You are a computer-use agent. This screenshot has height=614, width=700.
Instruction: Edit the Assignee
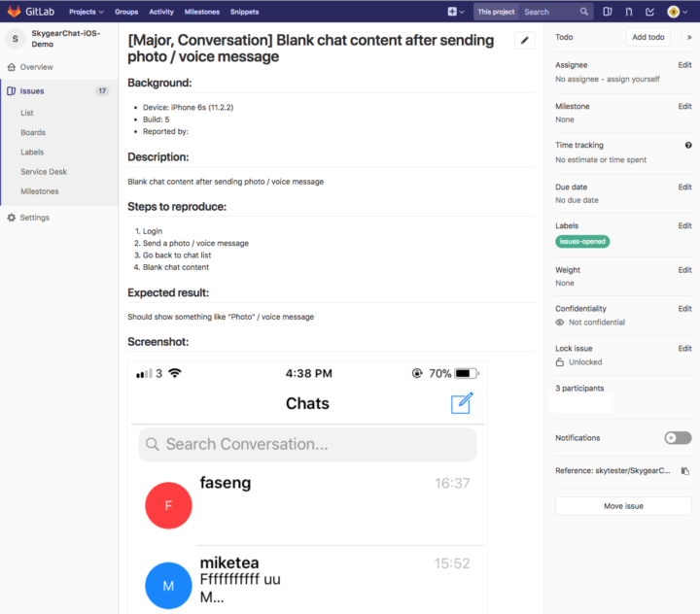pos(684,65)
